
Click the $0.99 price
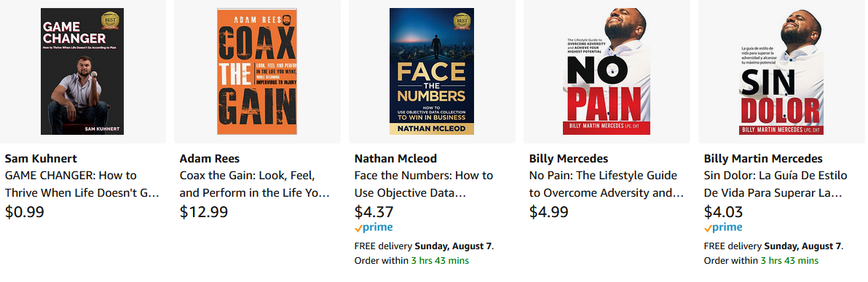[x=24, y=212]
